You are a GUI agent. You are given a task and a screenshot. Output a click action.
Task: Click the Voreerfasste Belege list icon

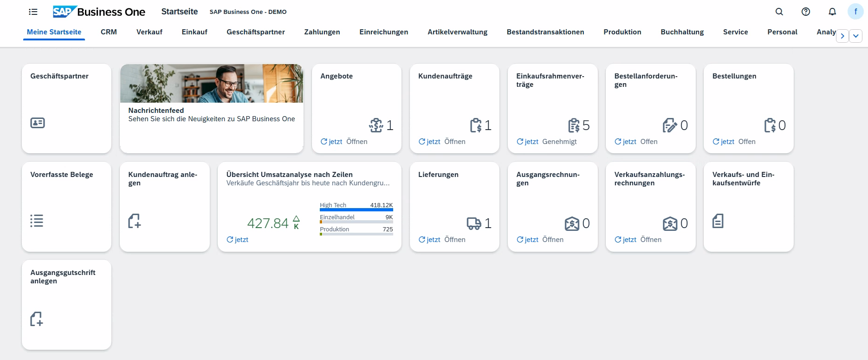(37, 221)
